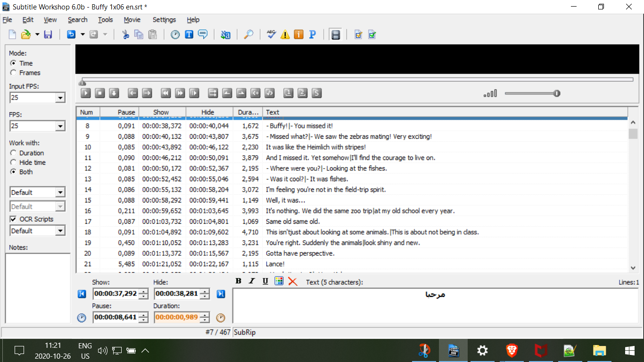This screenshot has width=644, height=362.
Task: Click the subtitle list vertical scrollbar
Action: coord(633,194)
